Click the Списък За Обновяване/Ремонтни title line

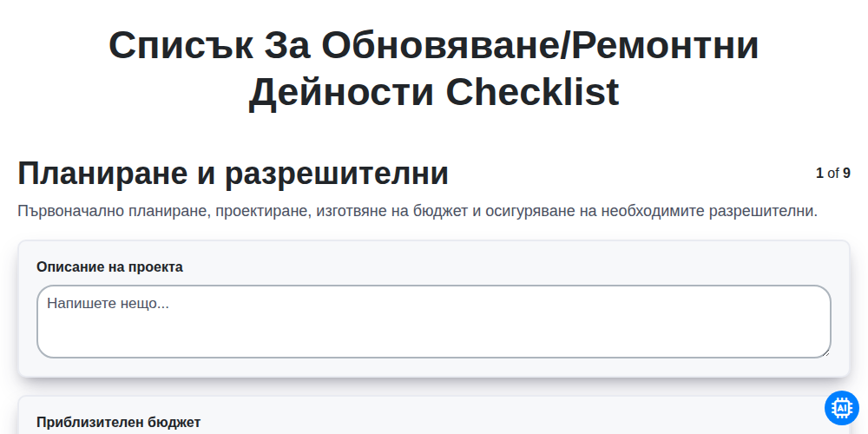[433, 45]
